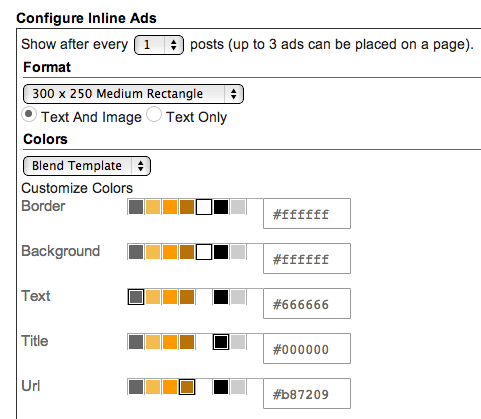Pick the light yellow swatch in the Border row
The width and height of the screenshot is (481, 419).
tap(153, 207)
